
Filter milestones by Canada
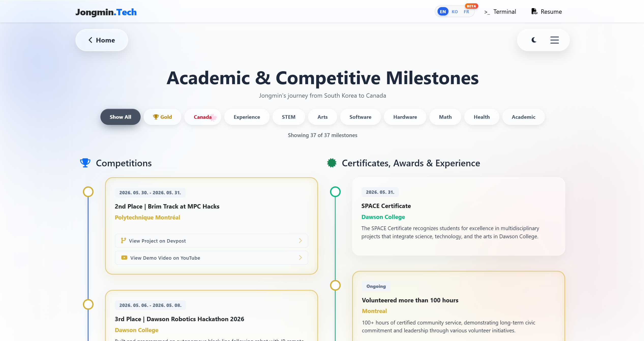point(203,117)
